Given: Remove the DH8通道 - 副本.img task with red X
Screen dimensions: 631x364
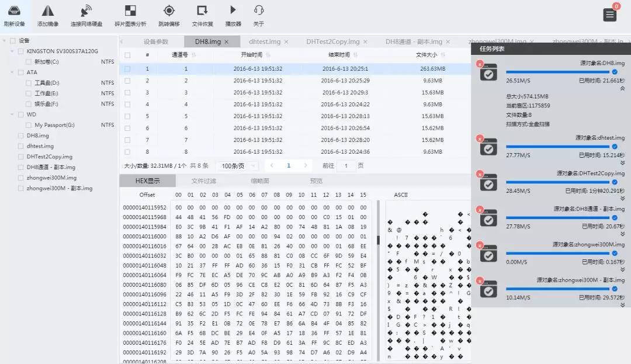Looking at the screenshot, I should 480,210.
